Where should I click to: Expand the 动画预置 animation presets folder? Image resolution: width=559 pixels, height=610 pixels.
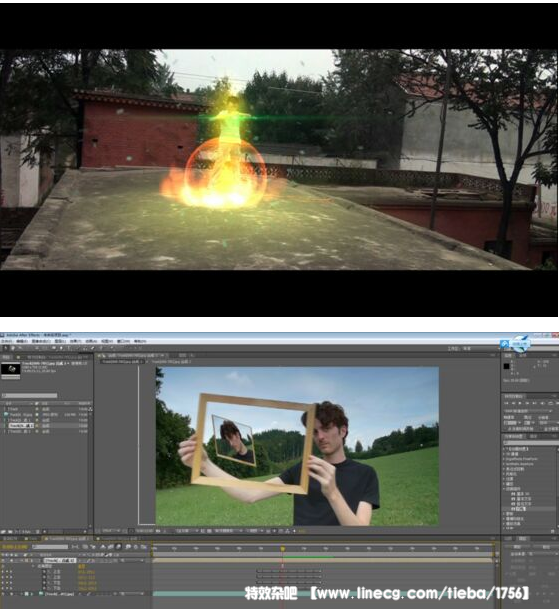[x=504, y=449]
